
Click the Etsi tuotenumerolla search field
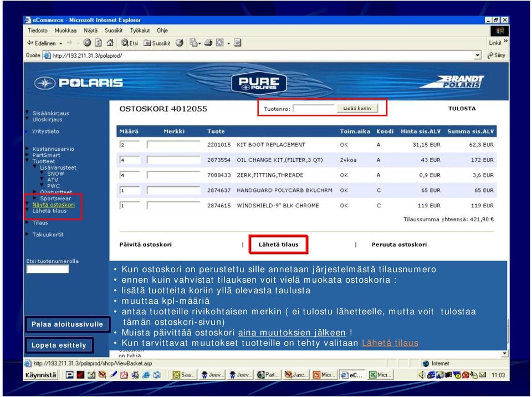48,269
